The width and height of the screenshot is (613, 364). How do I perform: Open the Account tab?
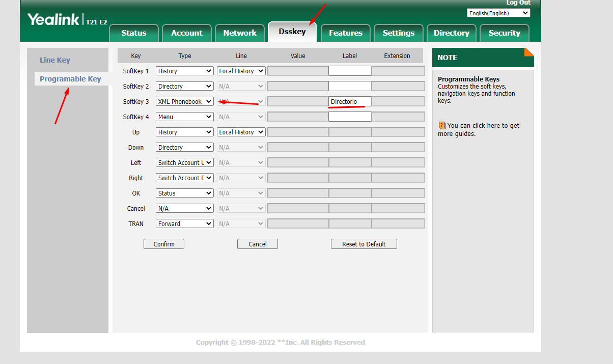coord(187,33)
